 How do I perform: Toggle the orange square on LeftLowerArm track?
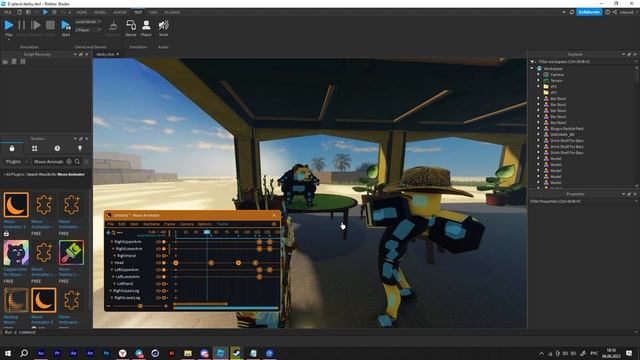pyautogui.click(x=164, y=277)
